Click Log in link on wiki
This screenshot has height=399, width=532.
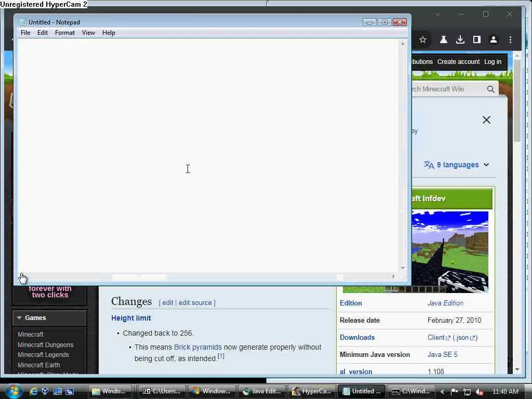(x=493, y=62)
